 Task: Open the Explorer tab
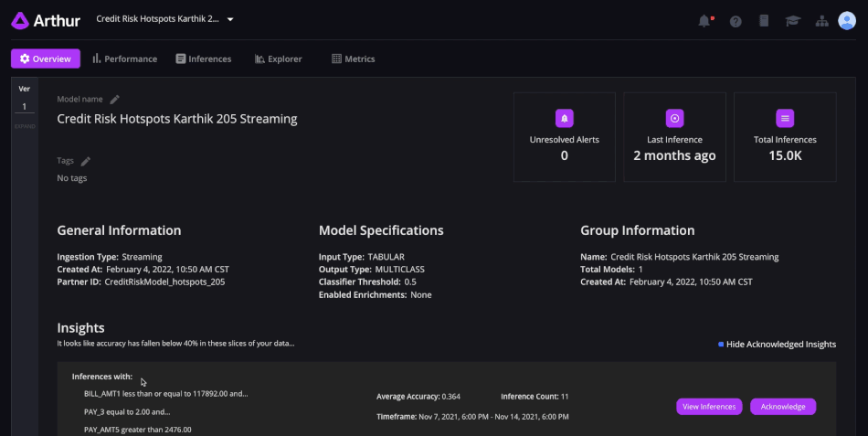point(278,58)
